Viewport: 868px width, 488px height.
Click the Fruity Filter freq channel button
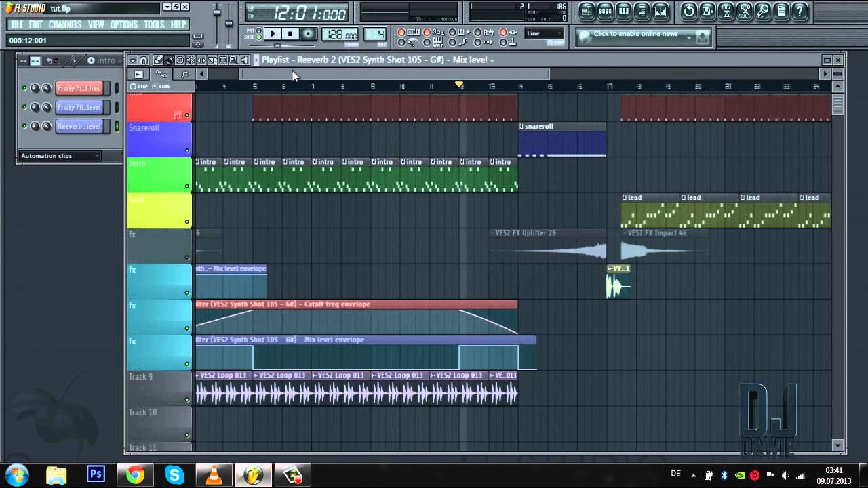coord(79,88)
